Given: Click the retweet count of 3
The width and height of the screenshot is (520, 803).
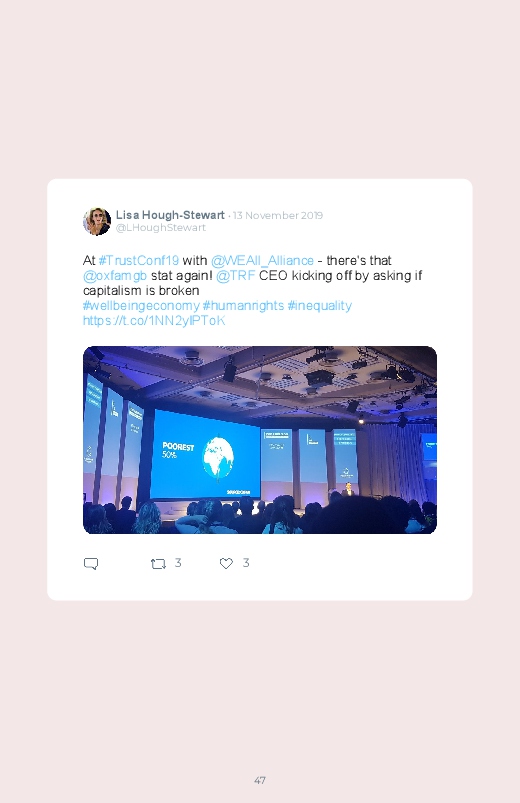Looking at the screenshot, I should tap(178, 563).
